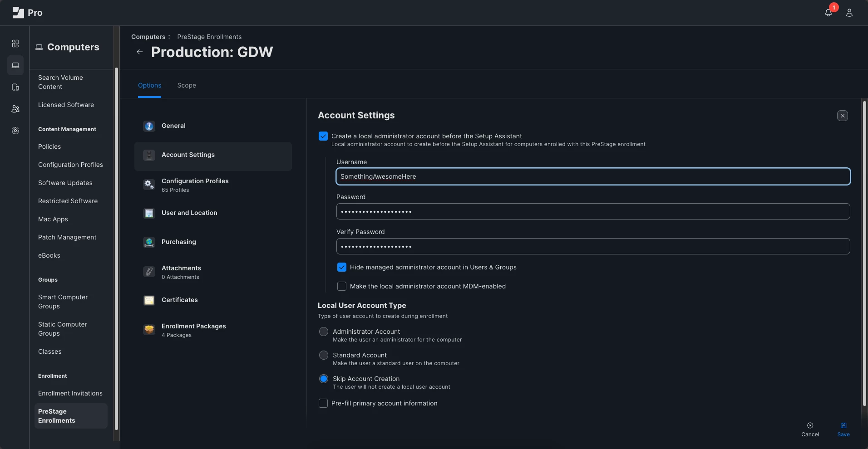Select Administrator Account radio button
Screen dimensions: 868x449
point(324,332)
